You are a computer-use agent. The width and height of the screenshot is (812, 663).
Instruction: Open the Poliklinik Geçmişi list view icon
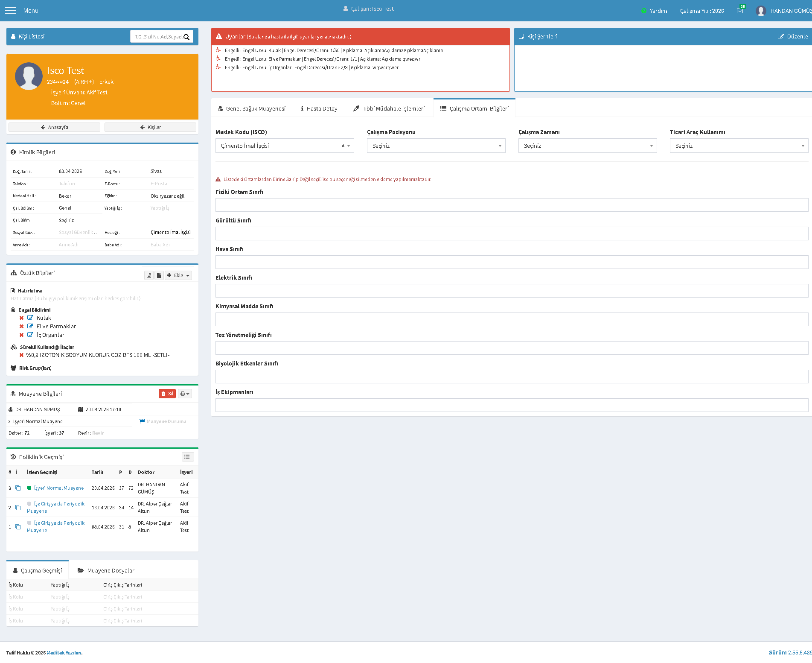[187, 457]
